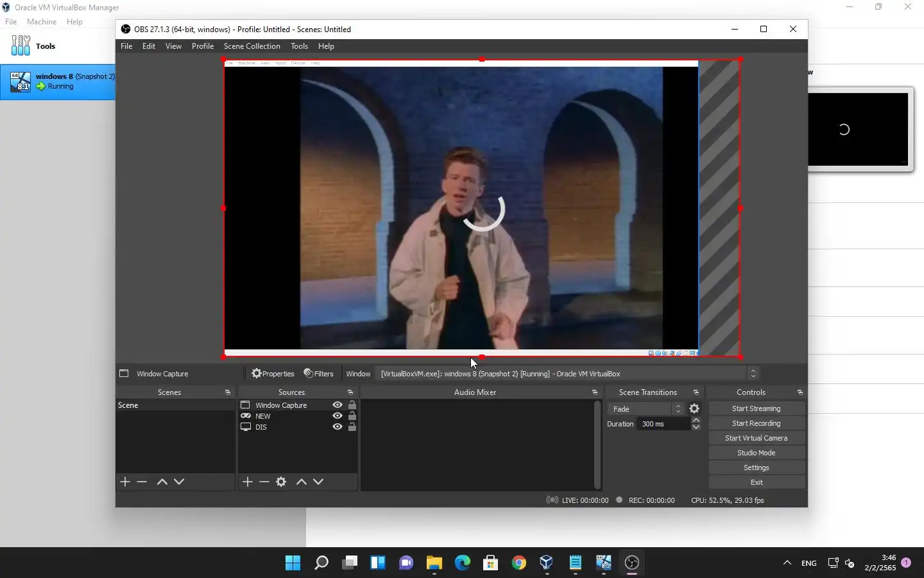924x578 pixels.
Task: Open transition properties gear next to Fade
Action: pyautogui.click(x=694, y=409)
